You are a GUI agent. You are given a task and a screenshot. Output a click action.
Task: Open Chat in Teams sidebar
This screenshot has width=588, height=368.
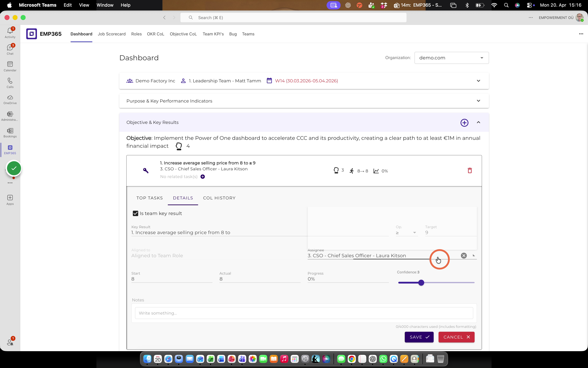pyautogui.click(x=10, y=49)
